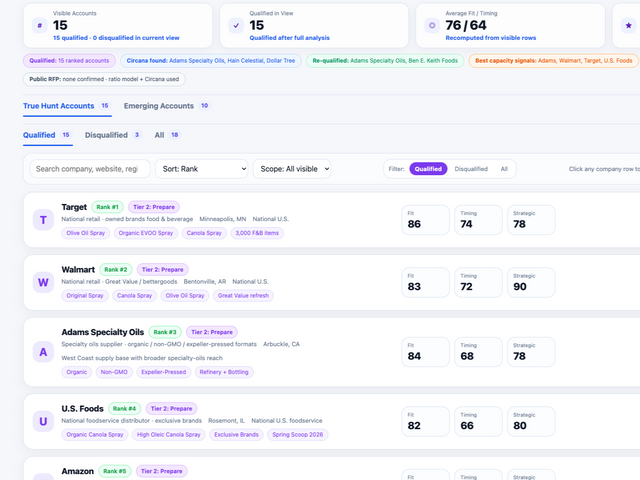640x480 pixels.
Task: Open the Sort: Rank dropdown
Action: 202,169
